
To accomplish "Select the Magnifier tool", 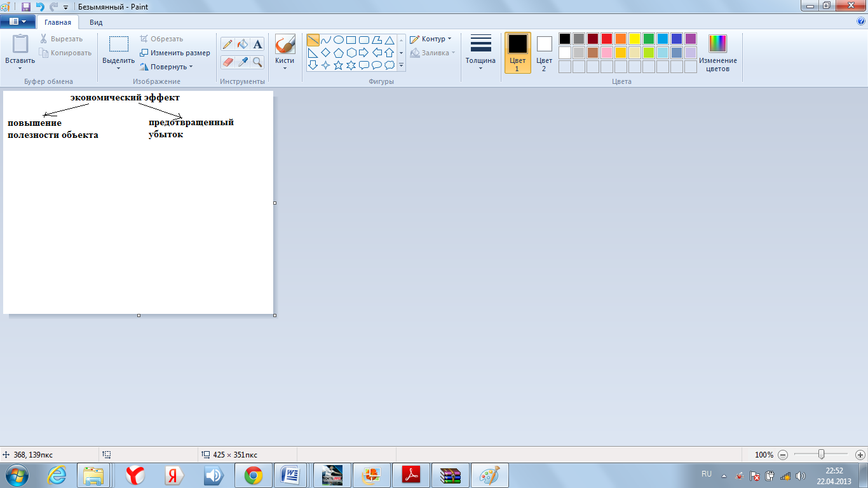I will tap(257, 62).
